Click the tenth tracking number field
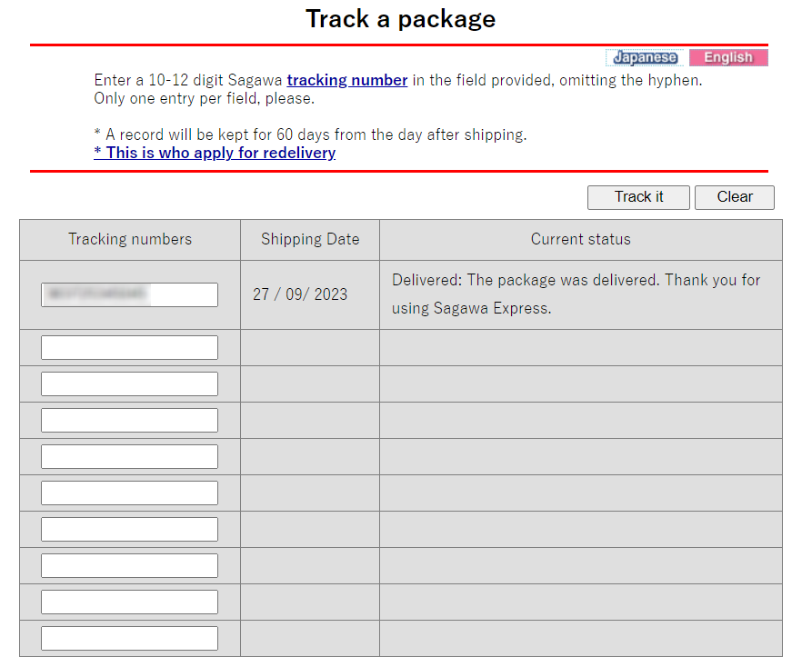The width and height of the screenshot is (812, 667). coord(129,639)
